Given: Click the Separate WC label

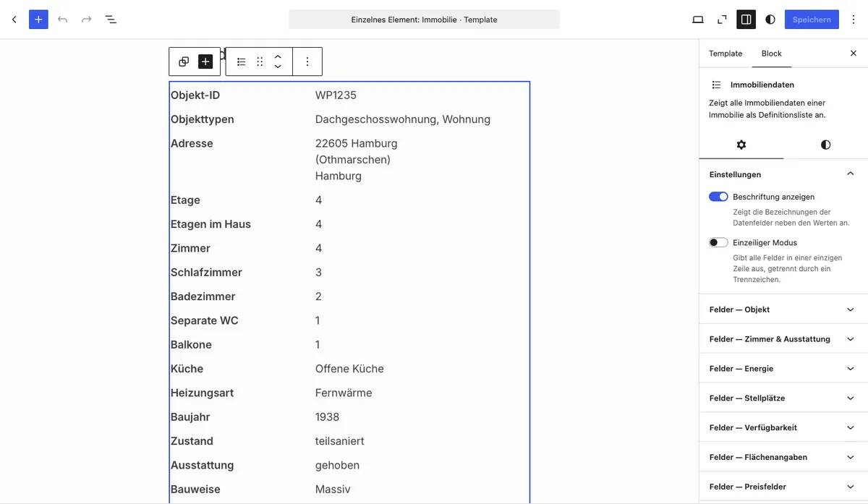Looking at the screenshot, I should coord(205,320).
